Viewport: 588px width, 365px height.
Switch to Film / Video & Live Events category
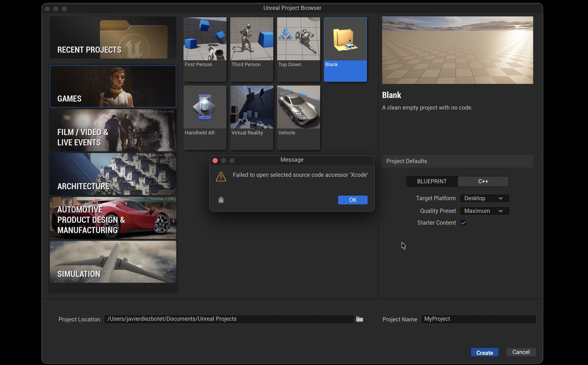[x=113, y=130]
